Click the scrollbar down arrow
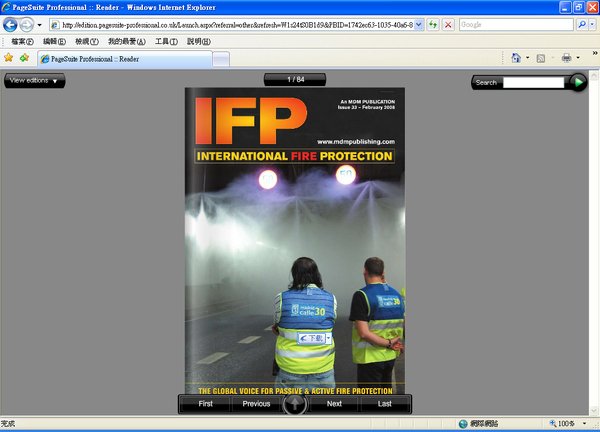 coord(594,411)
